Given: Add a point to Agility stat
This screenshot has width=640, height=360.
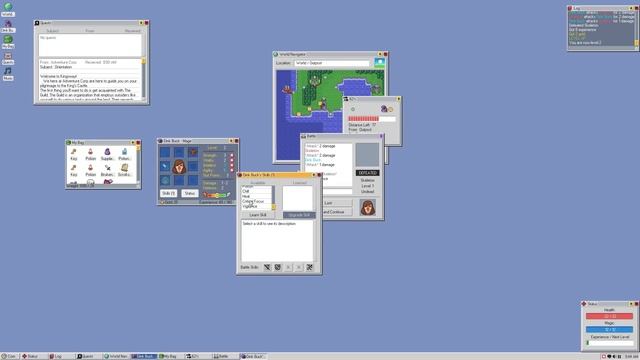Looking at the screenshot, I should [x=231, y=170].
